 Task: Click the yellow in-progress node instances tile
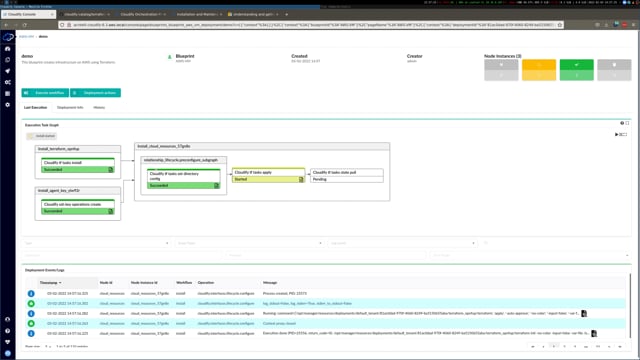(x=539, y=70)
